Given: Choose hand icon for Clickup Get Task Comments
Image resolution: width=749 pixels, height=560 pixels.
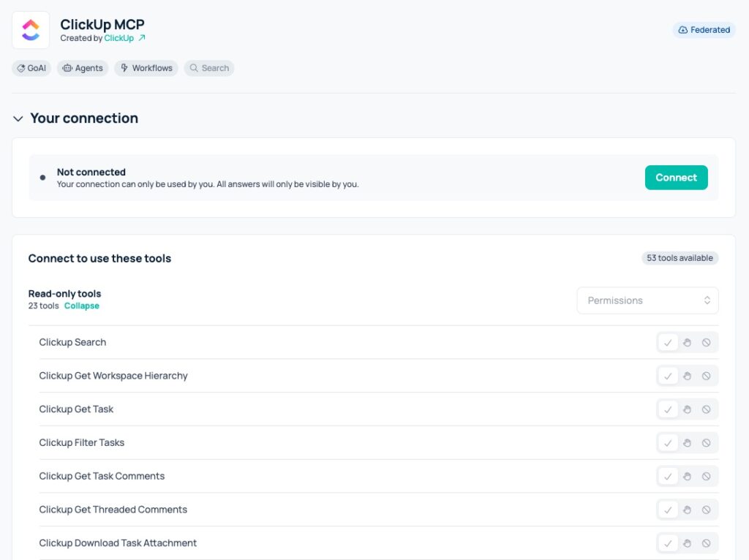Looking at the screenshot, I should [687, 476].
